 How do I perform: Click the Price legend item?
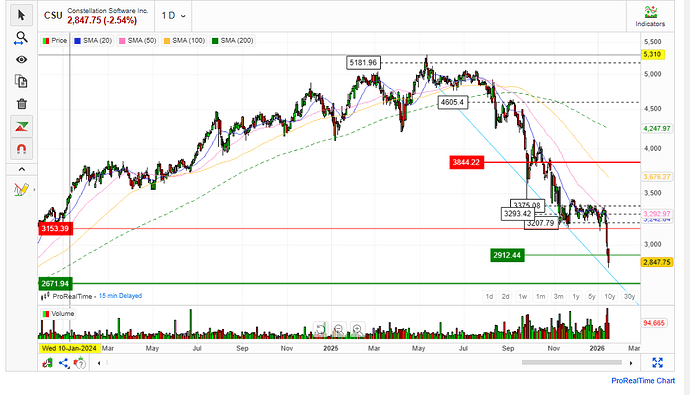point(55,41)
